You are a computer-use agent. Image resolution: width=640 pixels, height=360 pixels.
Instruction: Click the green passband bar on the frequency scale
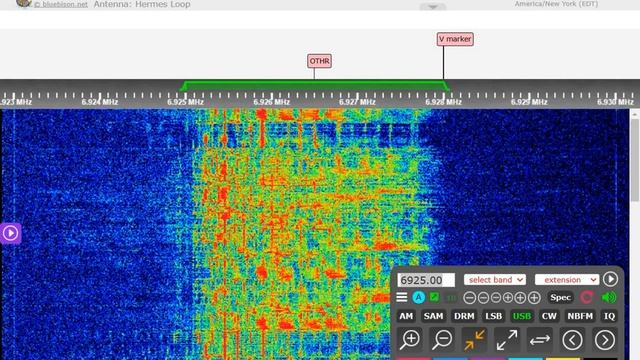(314, 86)
